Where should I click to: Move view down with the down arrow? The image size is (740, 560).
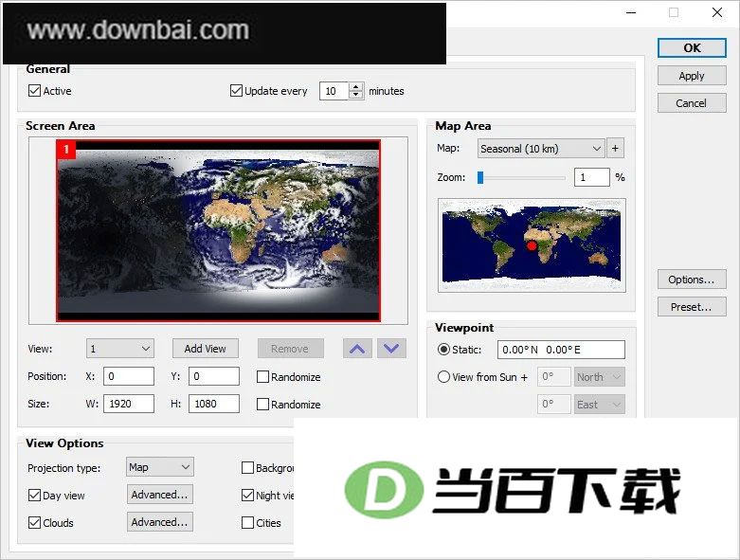point(391,349)
